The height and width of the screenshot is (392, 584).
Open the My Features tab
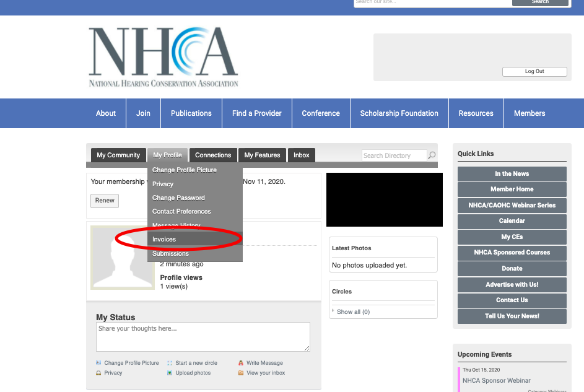click(x=262, y=155)
